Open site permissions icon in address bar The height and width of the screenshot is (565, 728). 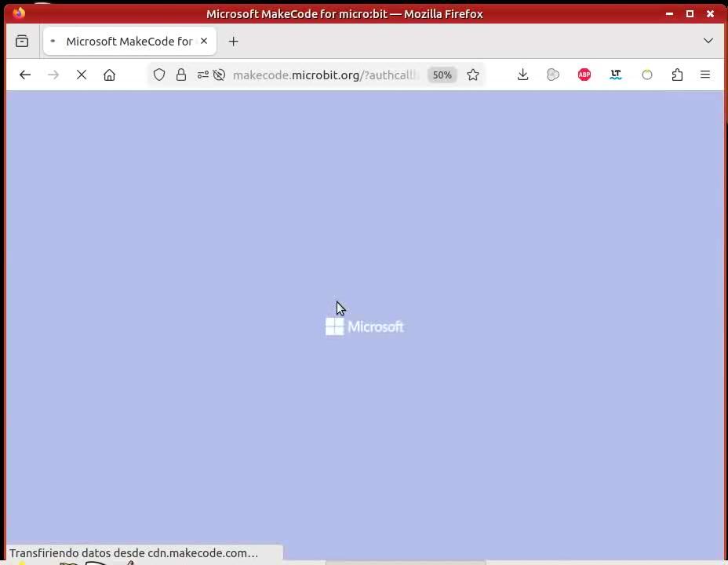(203, 75)
